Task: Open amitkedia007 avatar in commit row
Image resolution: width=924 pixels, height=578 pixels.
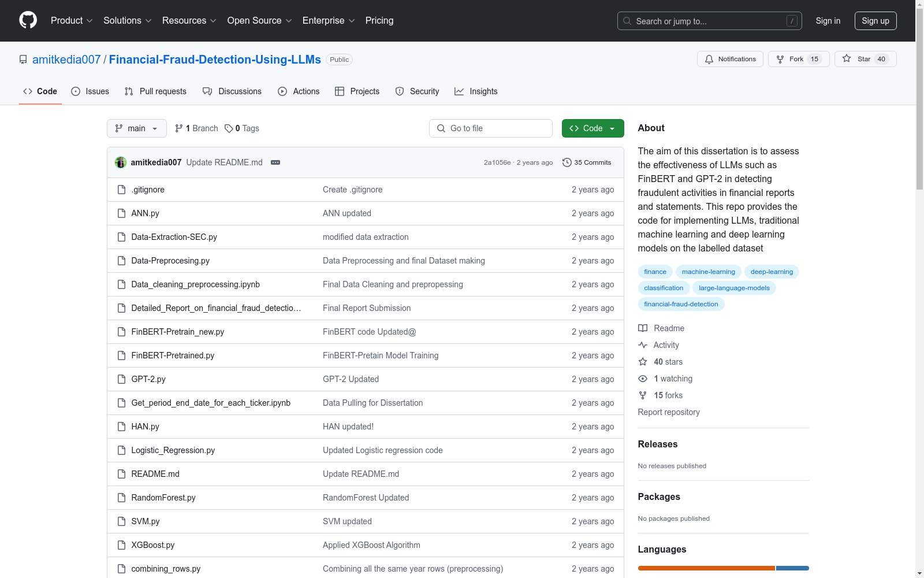Action: tap(121, 162)
